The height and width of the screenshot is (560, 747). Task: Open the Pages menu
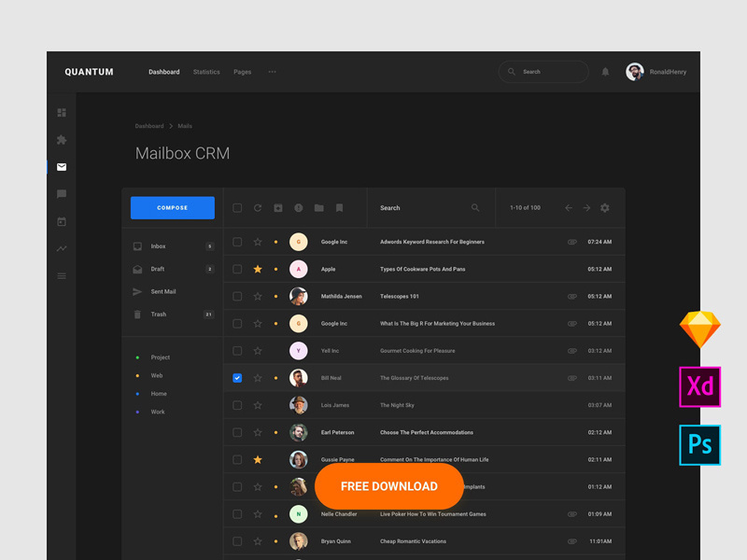[242, 71]
